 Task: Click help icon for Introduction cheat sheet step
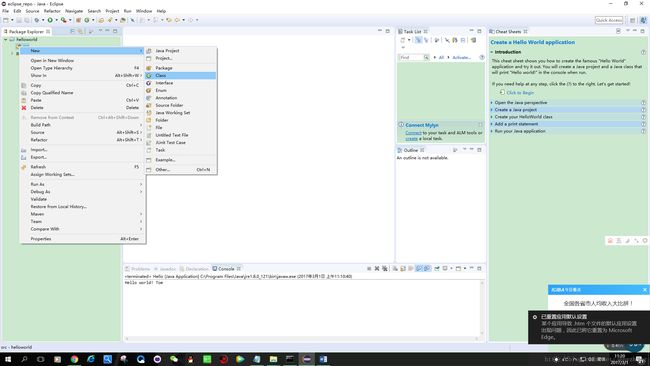(x=643, y=52)
